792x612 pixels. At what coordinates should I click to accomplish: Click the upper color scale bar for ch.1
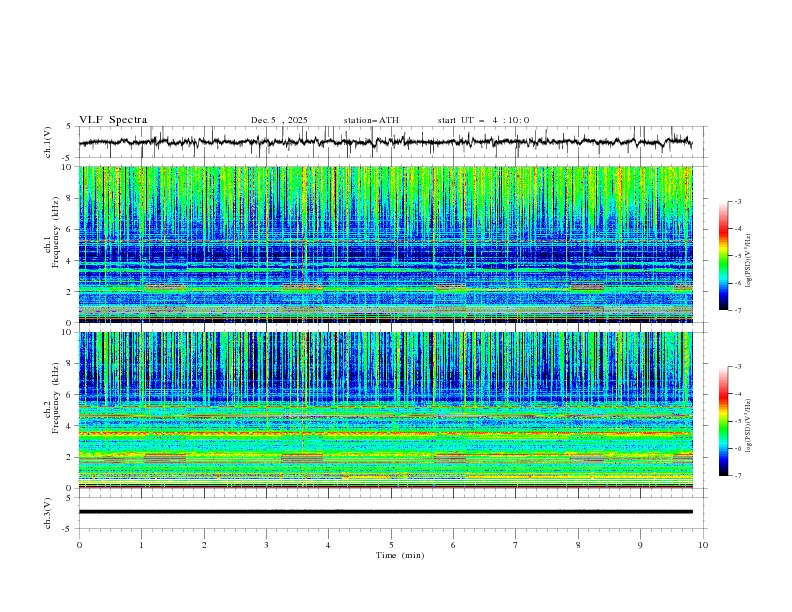coord(724,256)
